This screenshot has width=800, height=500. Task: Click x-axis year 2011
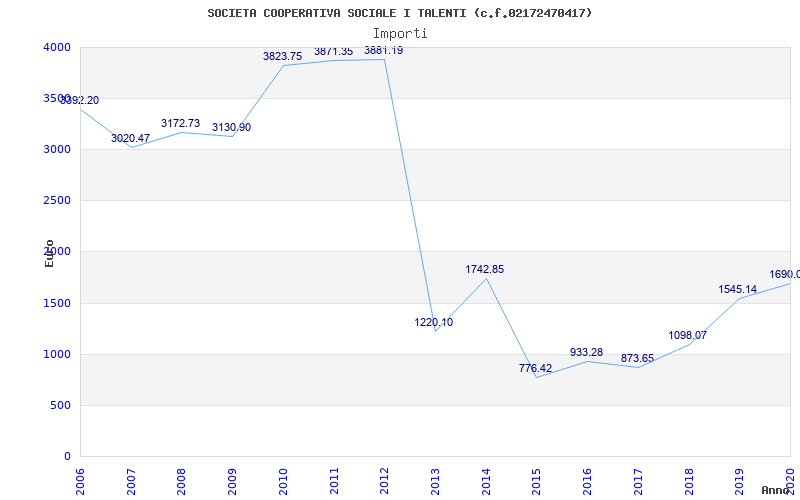(334, 482)
